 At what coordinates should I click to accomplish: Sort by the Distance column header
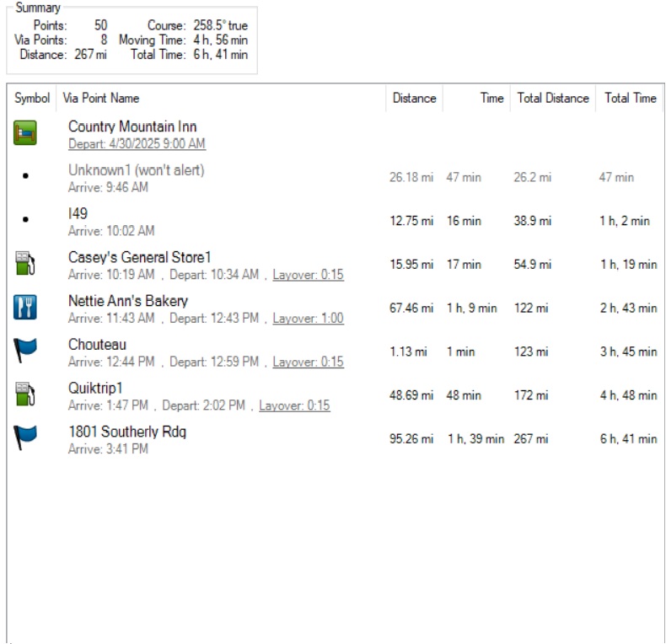tap(414, 98)
